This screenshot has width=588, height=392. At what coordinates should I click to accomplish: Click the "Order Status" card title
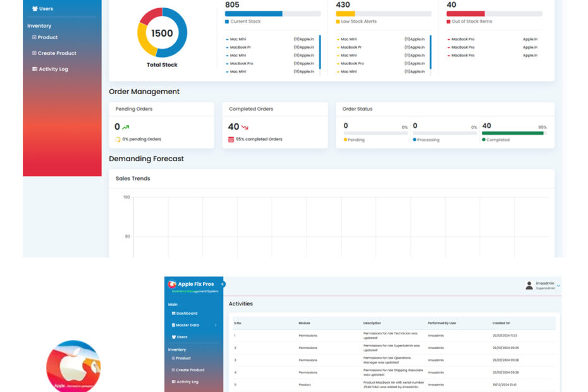click(357, 109)
